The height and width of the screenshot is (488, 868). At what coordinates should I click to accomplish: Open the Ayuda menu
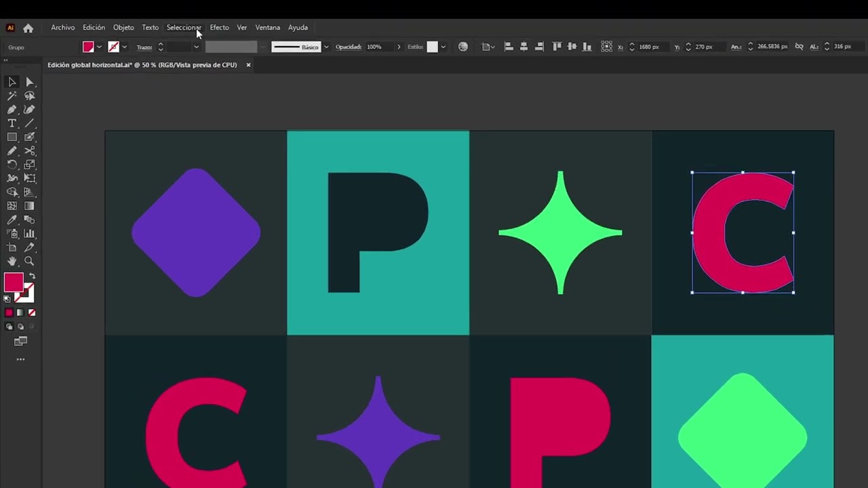pos(298,28)
